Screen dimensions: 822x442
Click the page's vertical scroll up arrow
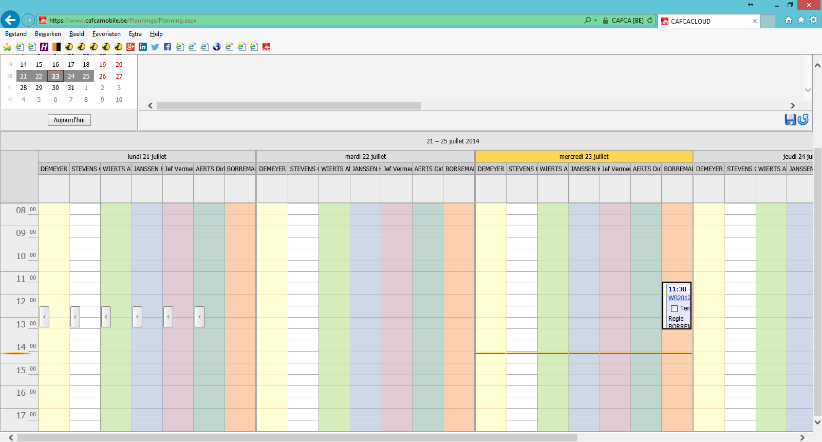click(x=817, y=66)
